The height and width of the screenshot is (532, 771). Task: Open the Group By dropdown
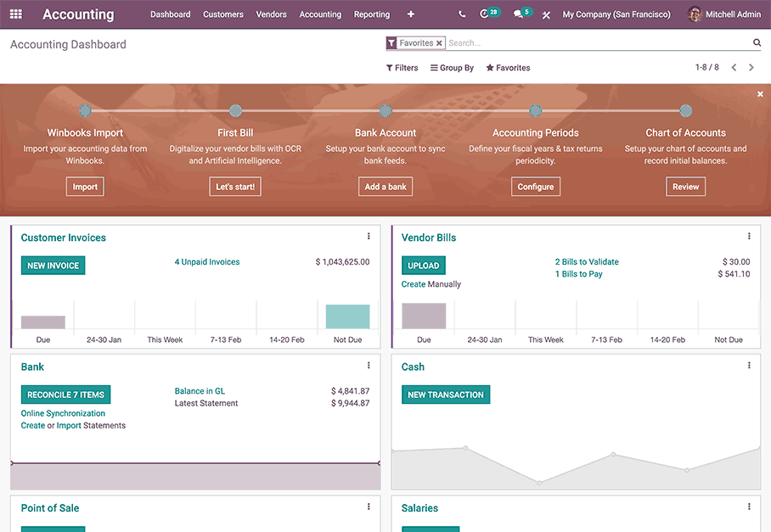point(452,67)
